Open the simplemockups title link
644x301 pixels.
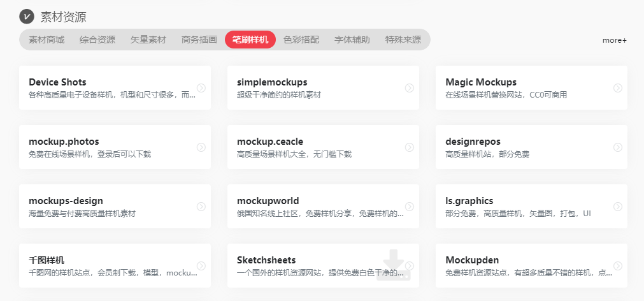click(x=272, y=82)
